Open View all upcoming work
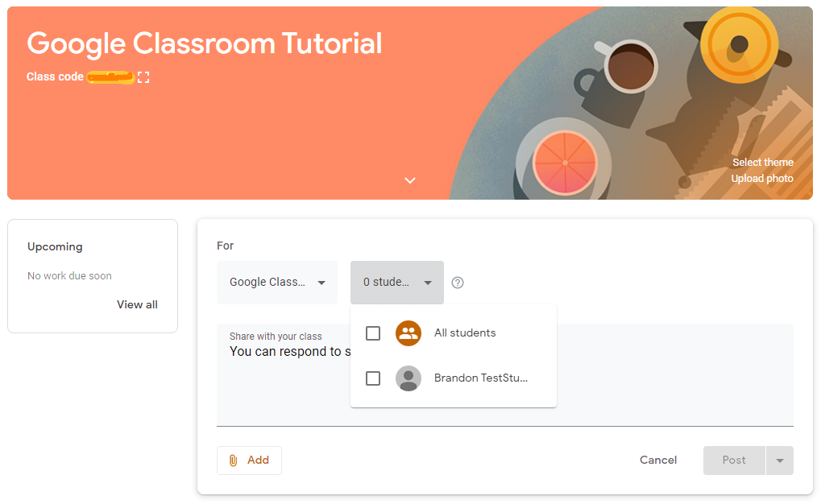 (137, 304)
